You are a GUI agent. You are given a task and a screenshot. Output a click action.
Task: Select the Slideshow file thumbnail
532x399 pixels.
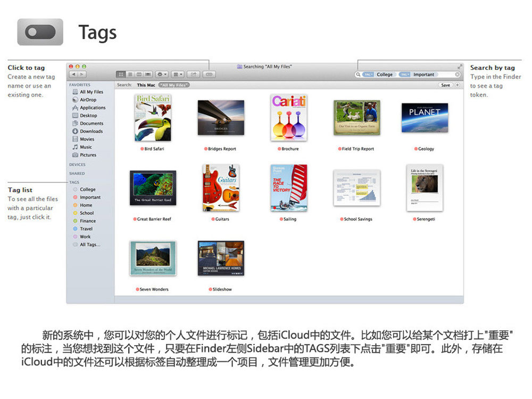pos(221,258)
